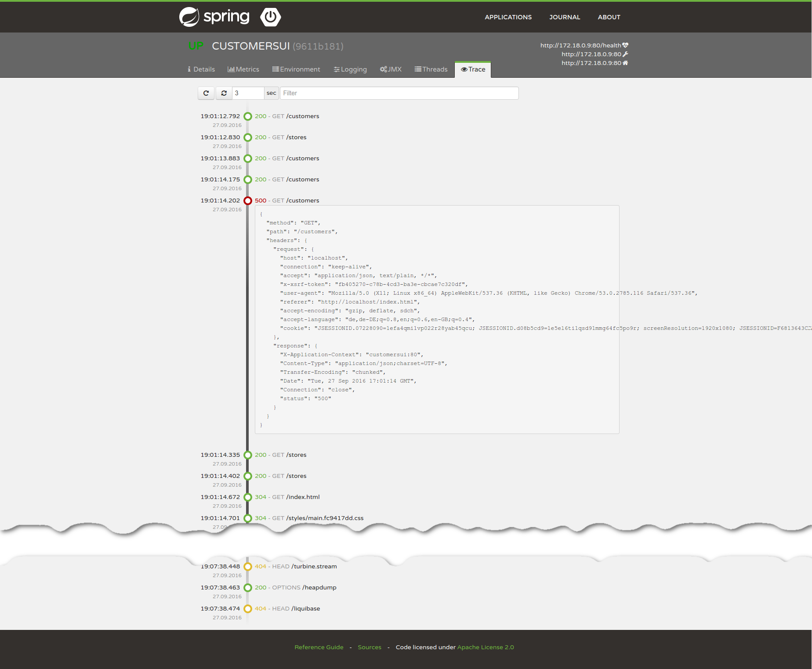Click the refresh trace button
812x669 pixels.
point(206,93)
